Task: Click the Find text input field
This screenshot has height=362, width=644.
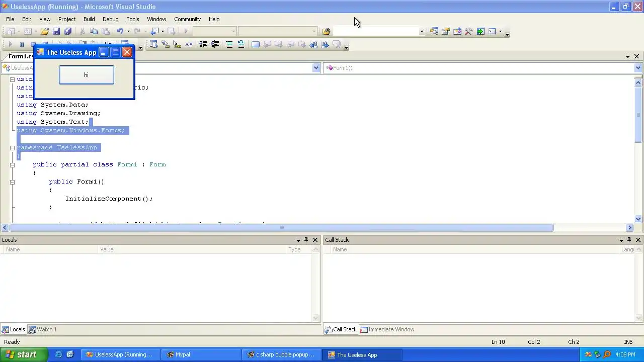Action: coord(375,31)
